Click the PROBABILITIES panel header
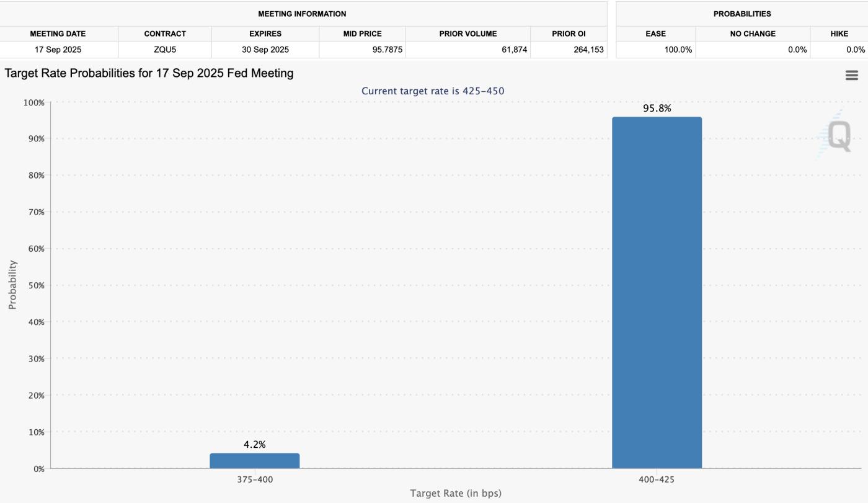The width and height of the screenshot is (868, 503). [742, 14]
